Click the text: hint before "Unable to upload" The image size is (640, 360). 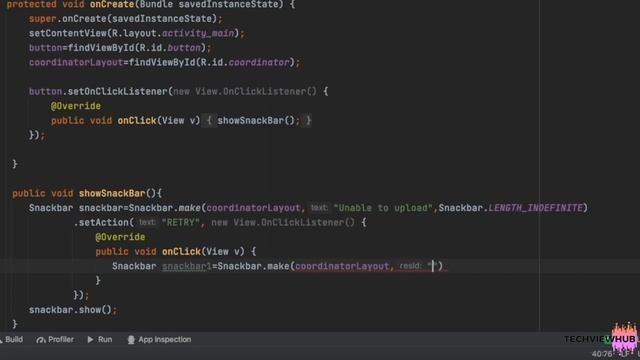click(319, 208)
